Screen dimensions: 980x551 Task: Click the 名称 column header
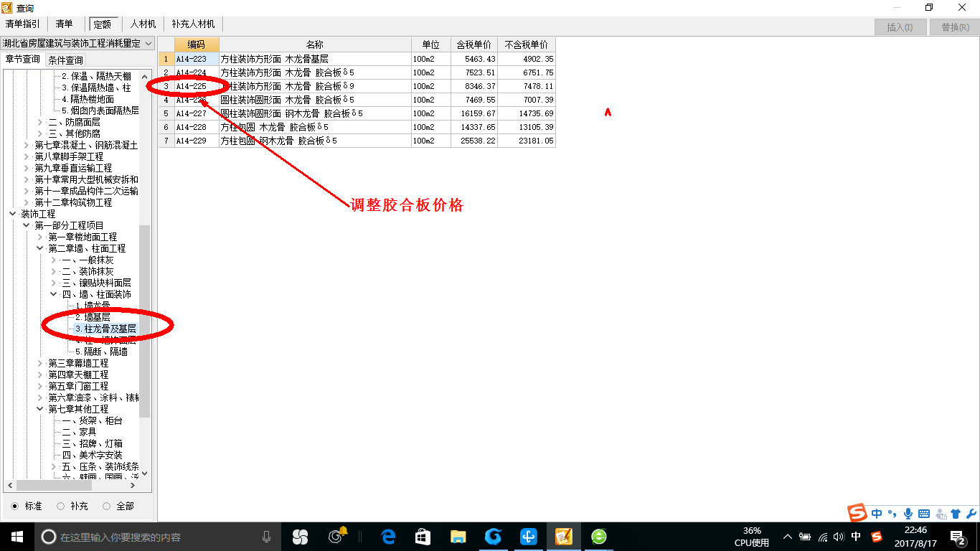coord(315,44)
